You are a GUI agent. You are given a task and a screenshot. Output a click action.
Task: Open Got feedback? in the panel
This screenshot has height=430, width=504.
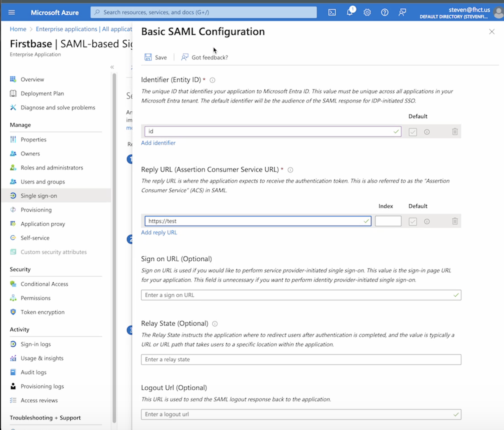click(x=205, y=57)
